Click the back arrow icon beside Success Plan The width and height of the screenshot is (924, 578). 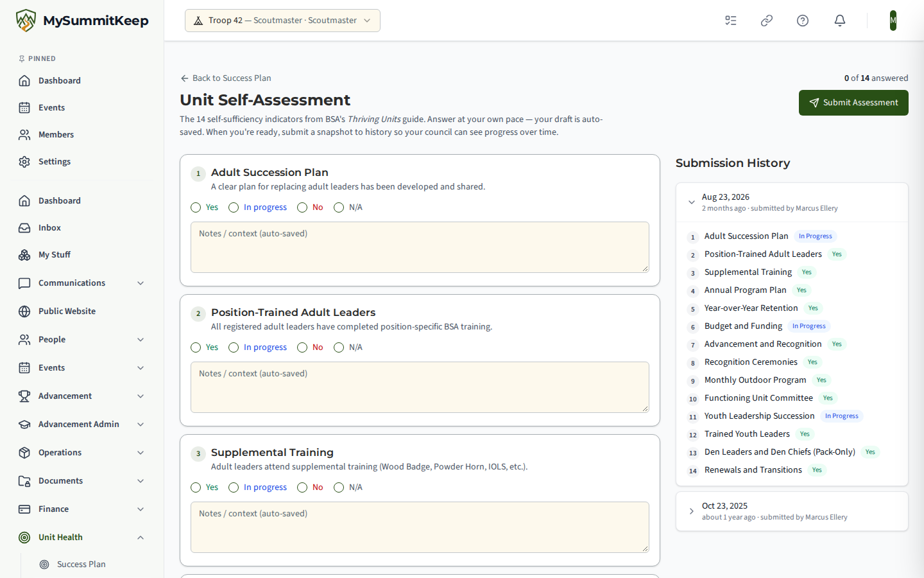[185, 78]
